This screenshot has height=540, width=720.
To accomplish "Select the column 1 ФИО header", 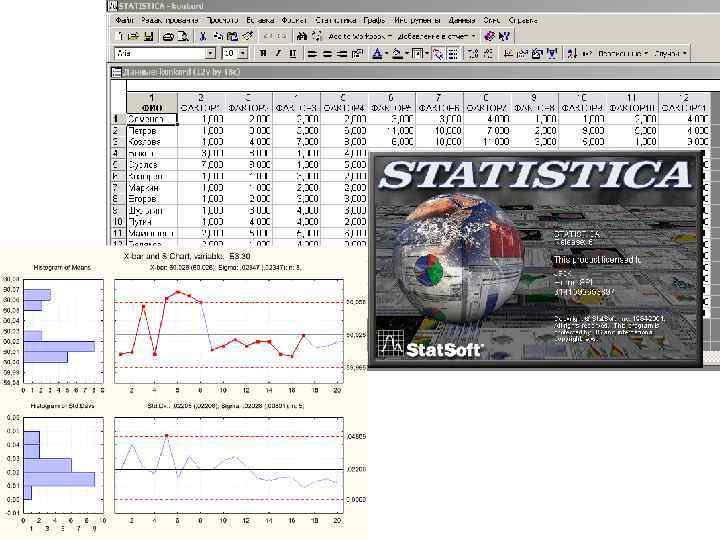I will tap(152, 102).
